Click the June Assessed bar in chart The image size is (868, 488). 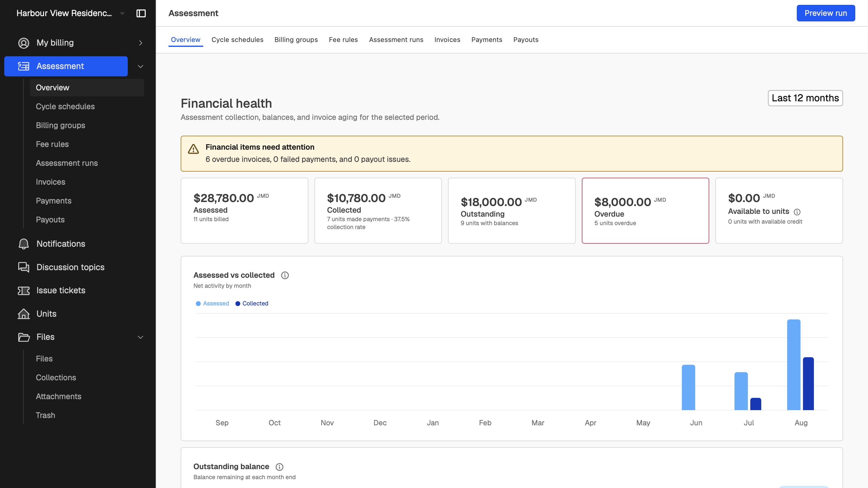[688, 388]
